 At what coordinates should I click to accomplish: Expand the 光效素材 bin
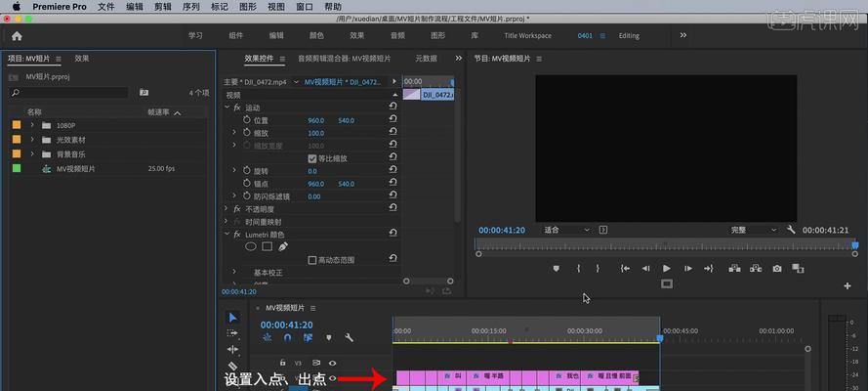point(32,140)
